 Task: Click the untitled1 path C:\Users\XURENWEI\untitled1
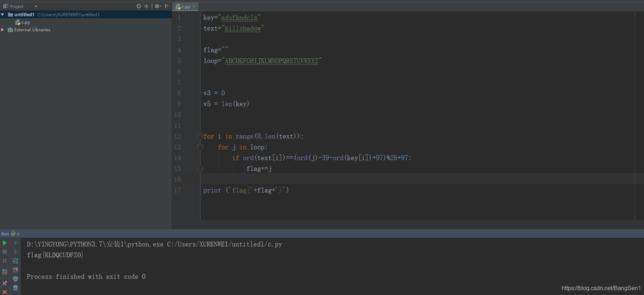point(69,15)
